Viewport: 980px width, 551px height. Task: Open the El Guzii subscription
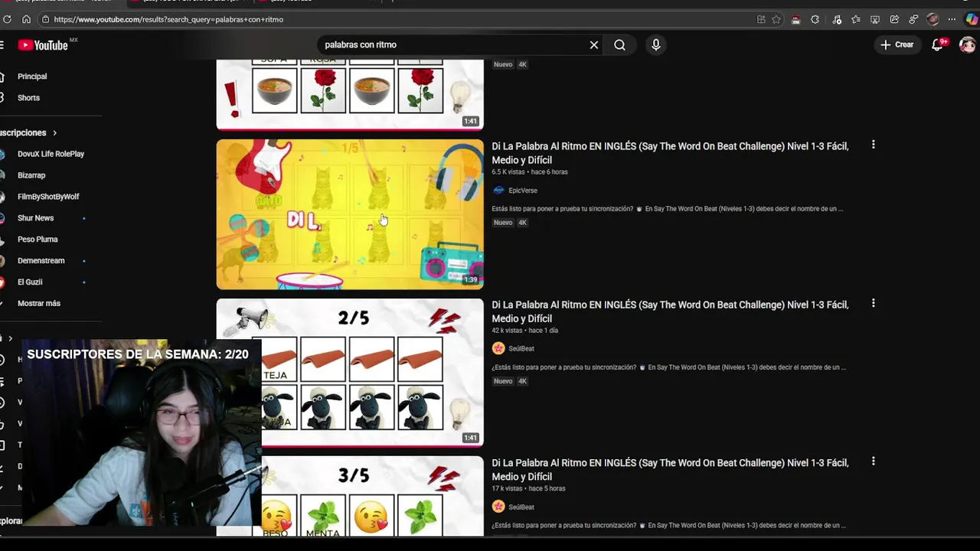30,282
